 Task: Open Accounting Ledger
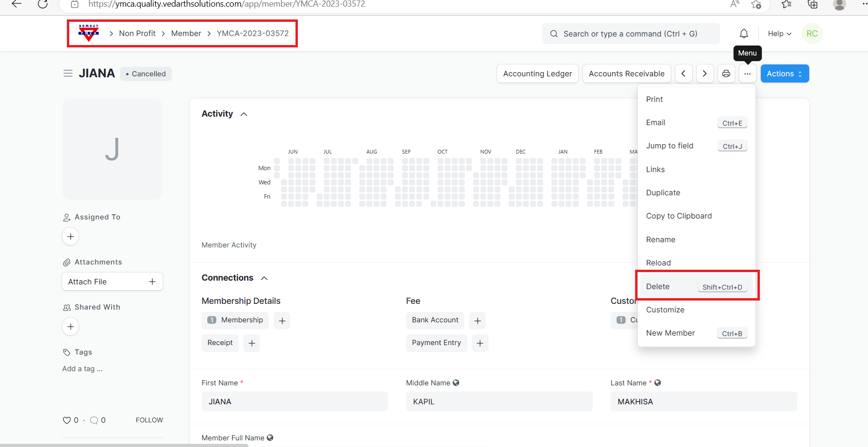click(537, 73)
